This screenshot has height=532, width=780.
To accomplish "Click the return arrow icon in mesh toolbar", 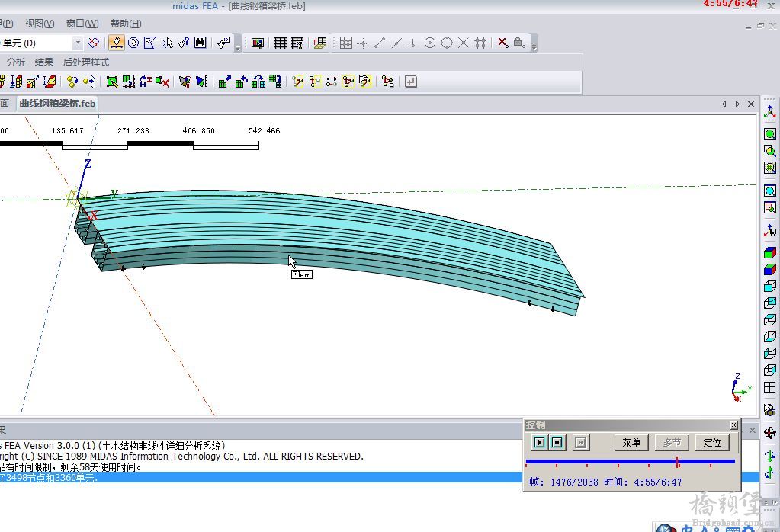I will [410, 82].
